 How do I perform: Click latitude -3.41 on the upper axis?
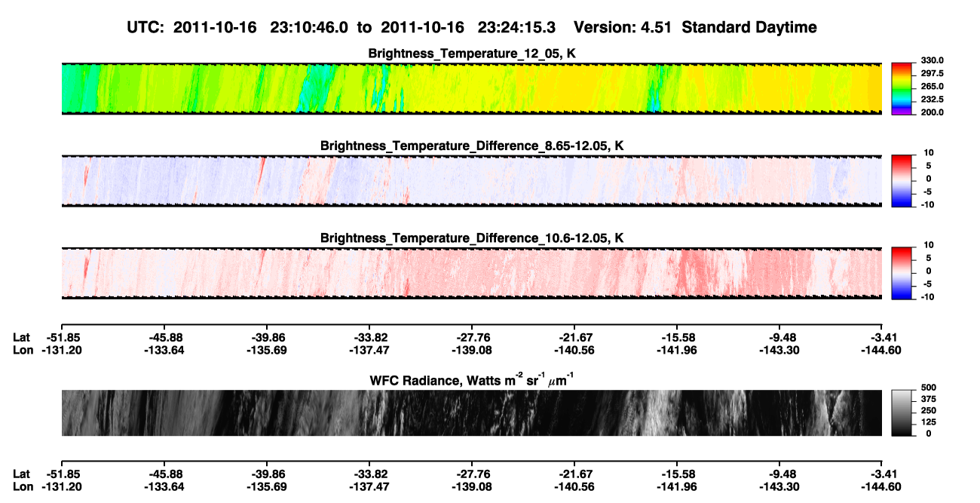(883, 337)
